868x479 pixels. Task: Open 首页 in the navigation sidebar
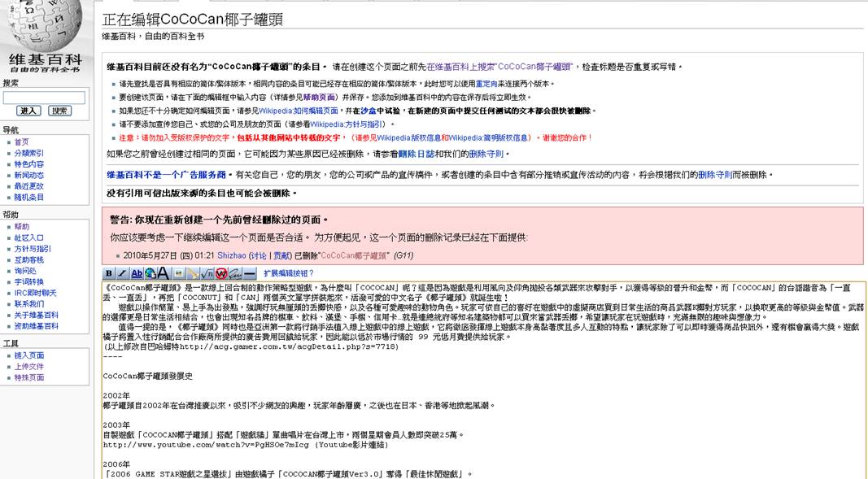(x=21, y=142)
